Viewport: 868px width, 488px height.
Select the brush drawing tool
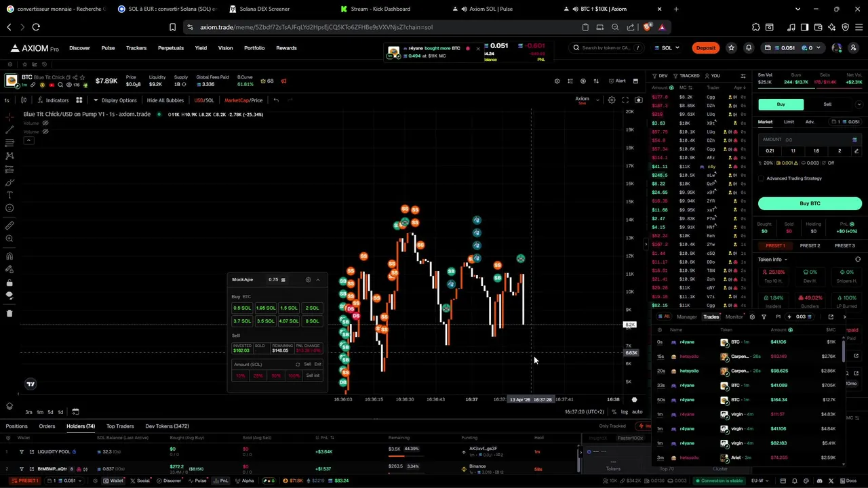(9, 182)
